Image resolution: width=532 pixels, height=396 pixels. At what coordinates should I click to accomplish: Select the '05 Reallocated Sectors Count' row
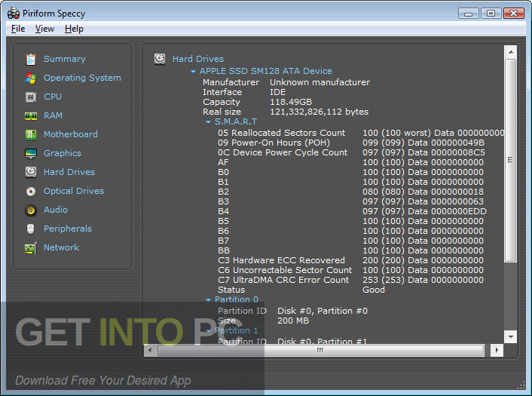[x=361, y=133]
